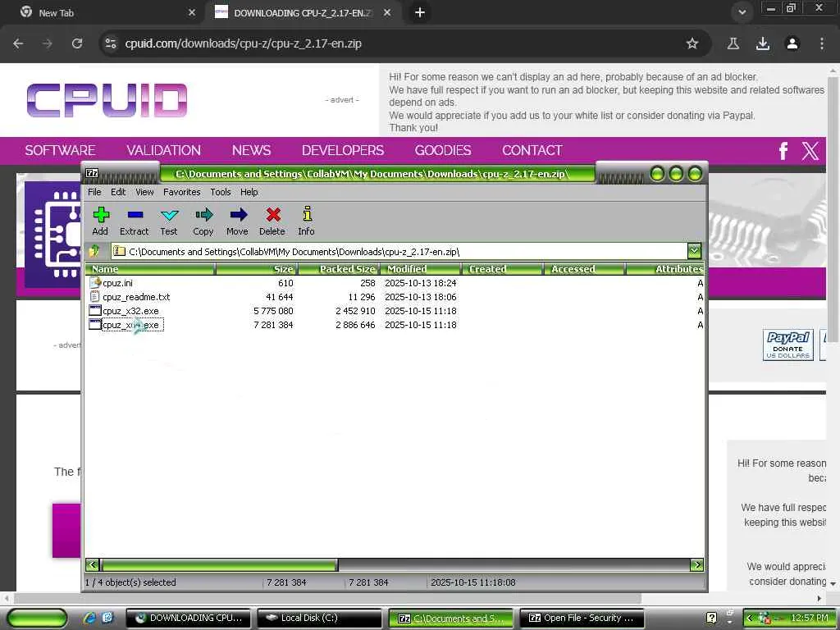The image size is (840, 630).
Task: Click the Add tool in 7-Zip toolbar
Action: 100,221
